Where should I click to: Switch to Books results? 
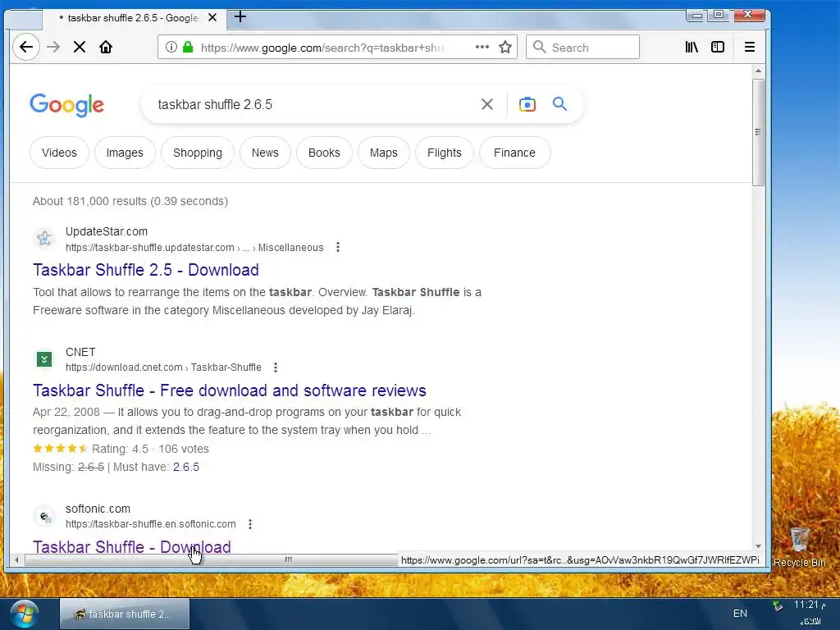click(x=324, y=153)
